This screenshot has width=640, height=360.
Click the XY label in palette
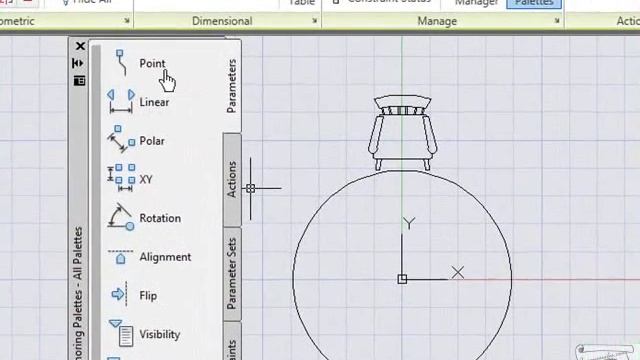146,179
